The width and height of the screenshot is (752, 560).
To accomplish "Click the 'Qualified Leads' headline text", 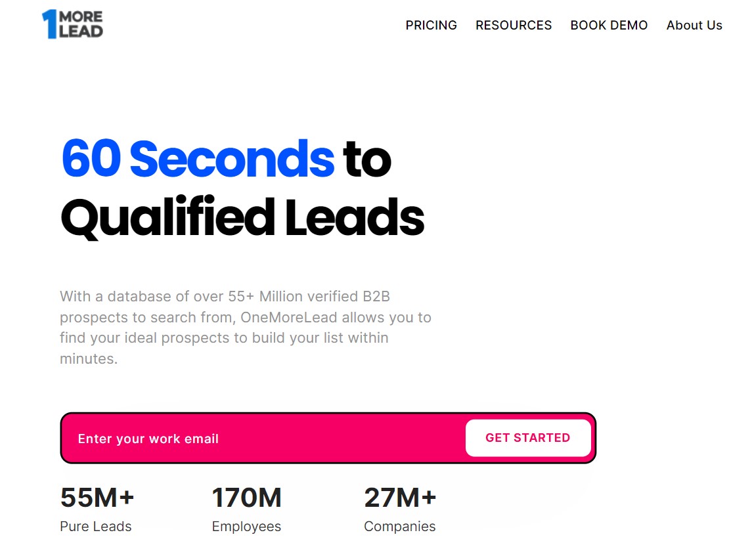I will 242,217.
